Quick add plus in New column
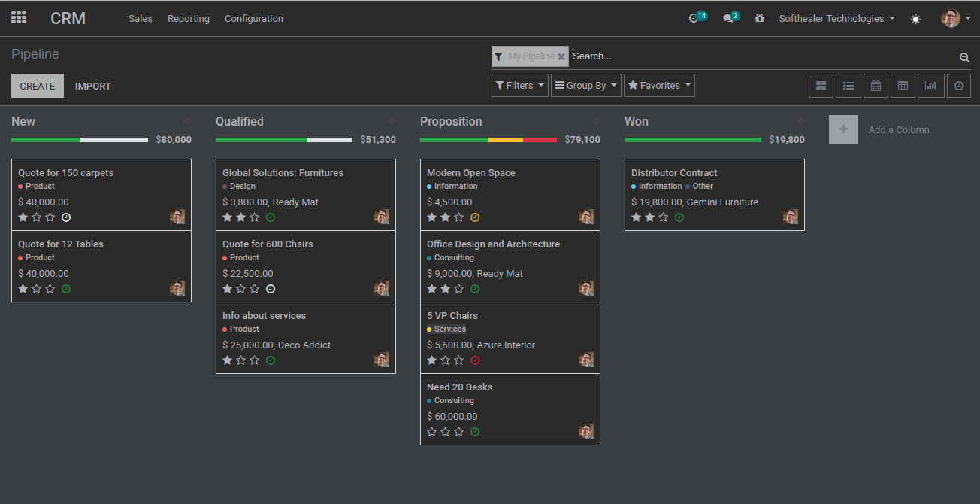 (187, 121)
